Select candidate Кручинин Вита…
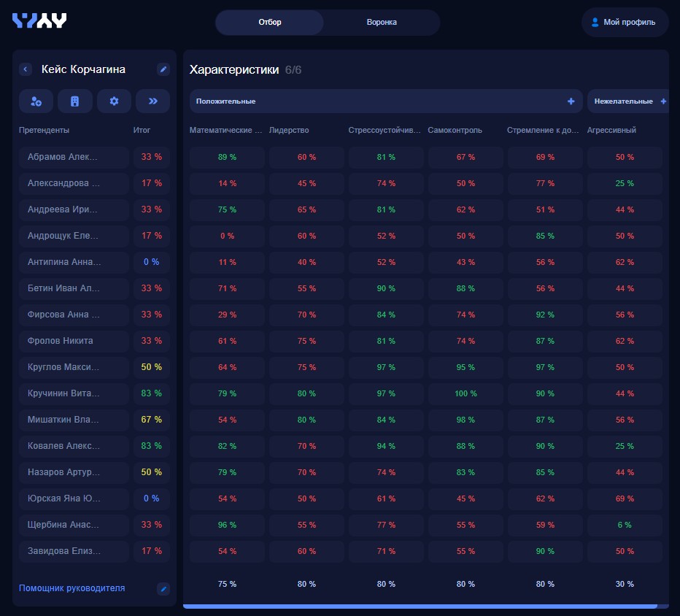The image size is (680, 616). [x=74, y=393]
